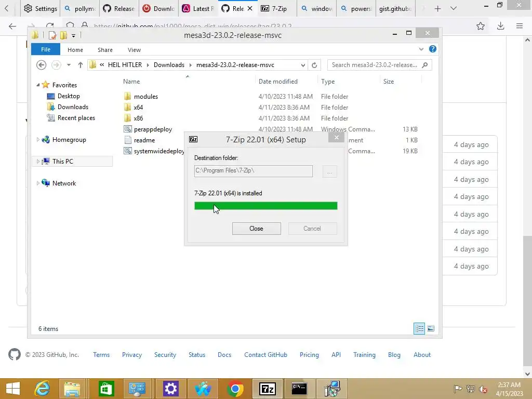The image size is (532, 399).
Task: Go back with Explorer's back arrow
Action: click(x=42, y=65)
